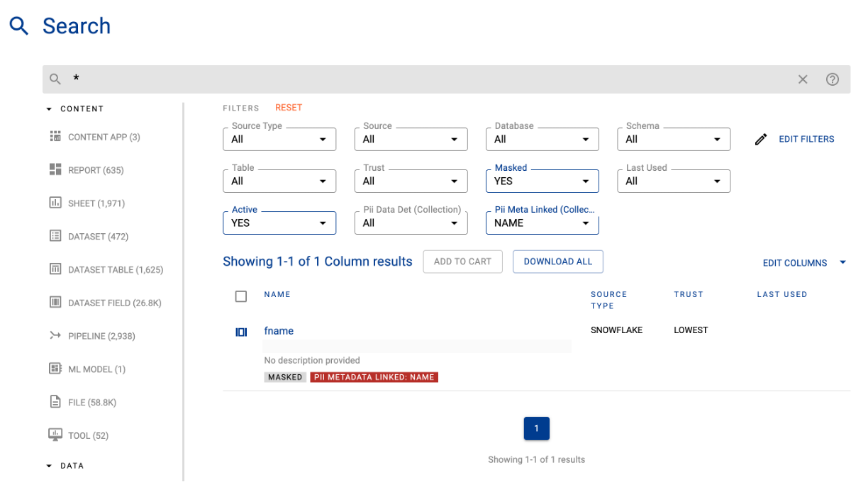Select Dataset Field (26.8K) category
Viewport: 868px width, 482px height.
[x=114, y=303]
